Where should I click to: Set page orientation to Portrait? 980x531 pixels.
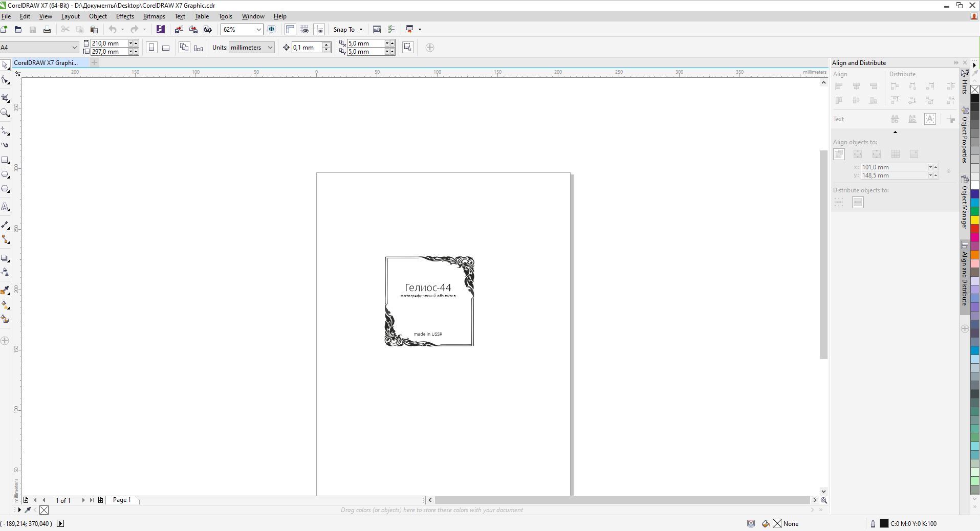click(x=151, y=48)
